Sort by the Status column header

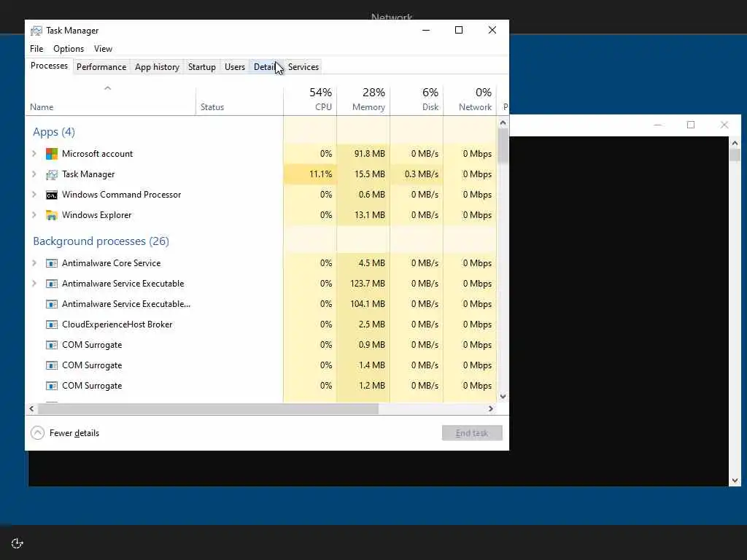pyautogui.click(x=239, y=100)
